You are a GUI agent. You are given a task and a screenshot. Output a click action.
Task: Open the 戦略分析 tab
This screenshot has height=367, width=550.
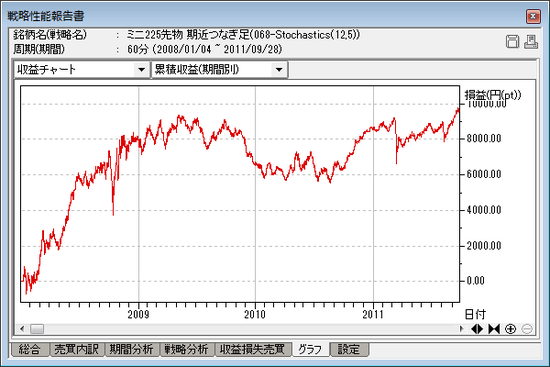pyautogui.click(x=187, y=349)
